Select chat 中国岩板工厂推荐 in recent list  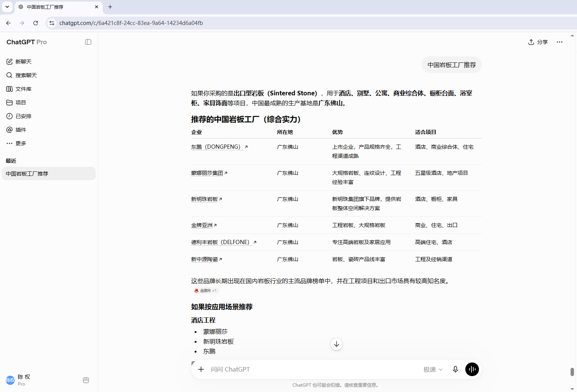[49, 174]
